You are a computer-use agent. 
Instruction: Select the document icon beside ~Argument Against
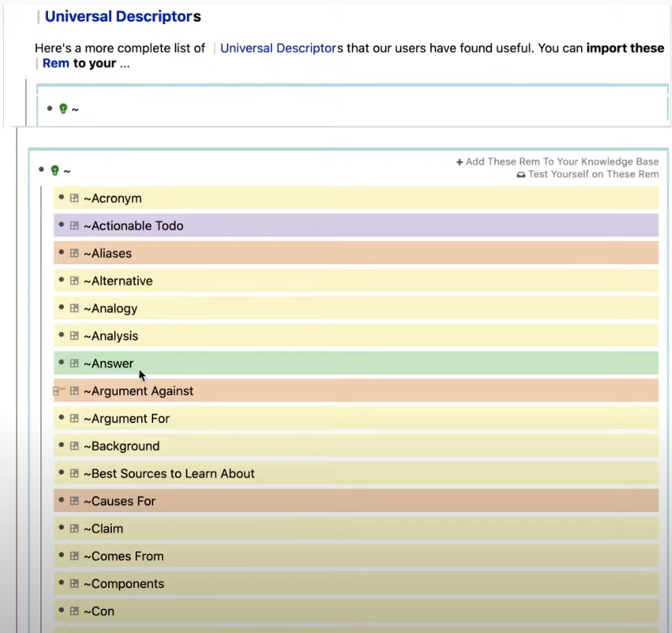[57, 390]
